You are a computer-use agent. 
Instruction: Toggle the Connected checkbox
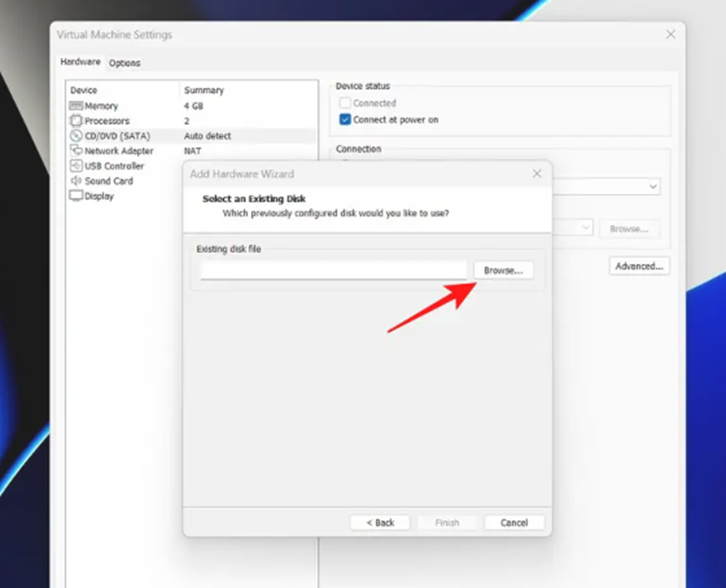pos(345,103)
